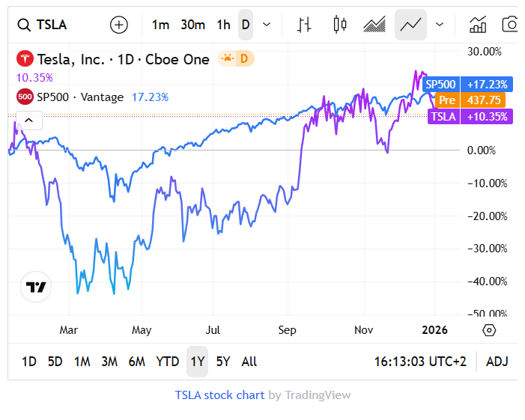The image size is (525, 420).
Task: Collapse the legend with the chevron button
Action: pyautogui.click(x=28, y=120)
